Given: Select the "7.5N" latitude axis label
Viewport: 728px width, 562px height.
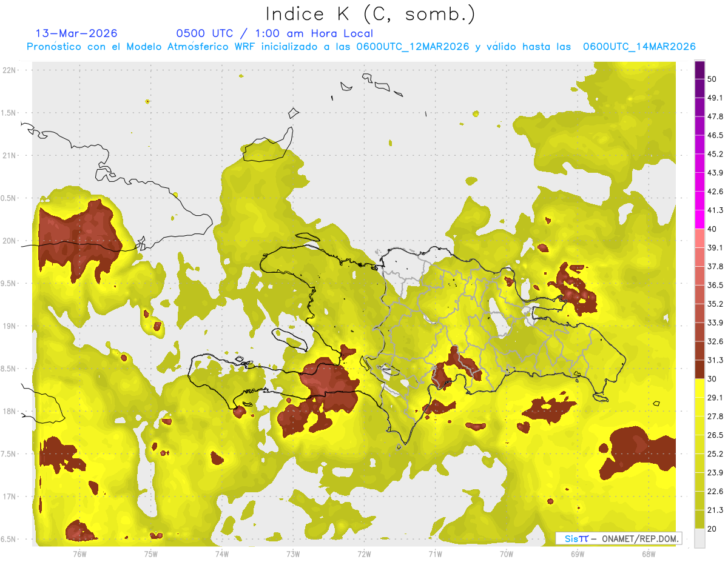Looking at the screenshot, I should point(9,454).
